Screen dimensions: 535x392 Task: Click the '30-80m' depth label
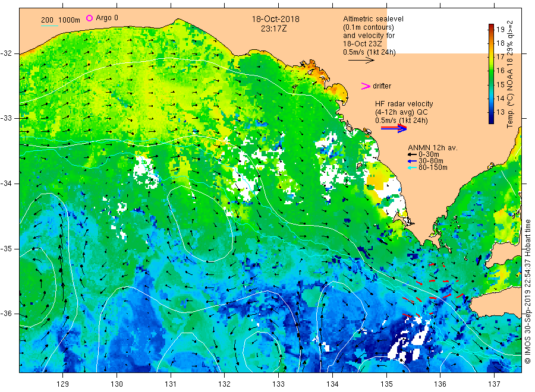tap(431, 161)
